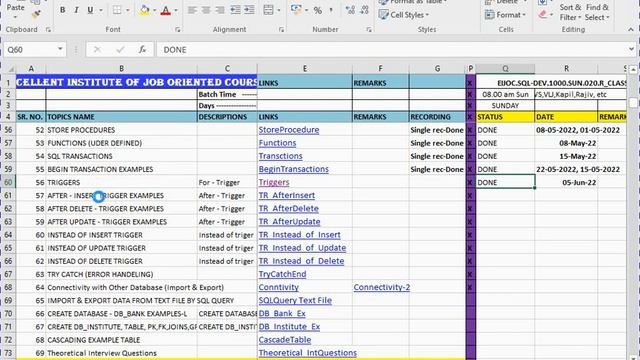This screenshot has width=640, height=360.
Task: Click Decrease Indent icon
Action: (x=236, y=10)
